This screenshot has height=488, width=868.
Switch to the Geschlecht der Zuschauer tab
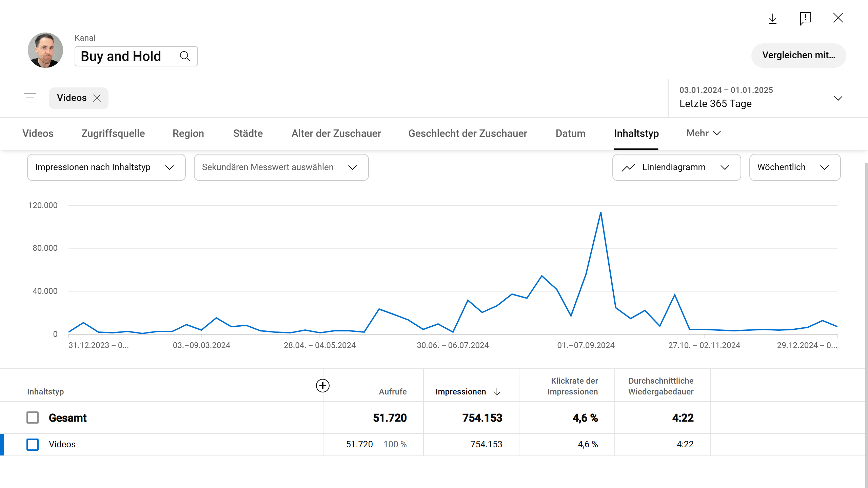(x=467, y=134)
